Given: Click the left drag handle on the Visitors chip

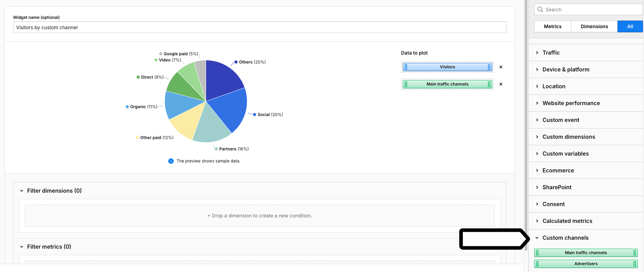Looking at the screenshot, I should (406, 67).
